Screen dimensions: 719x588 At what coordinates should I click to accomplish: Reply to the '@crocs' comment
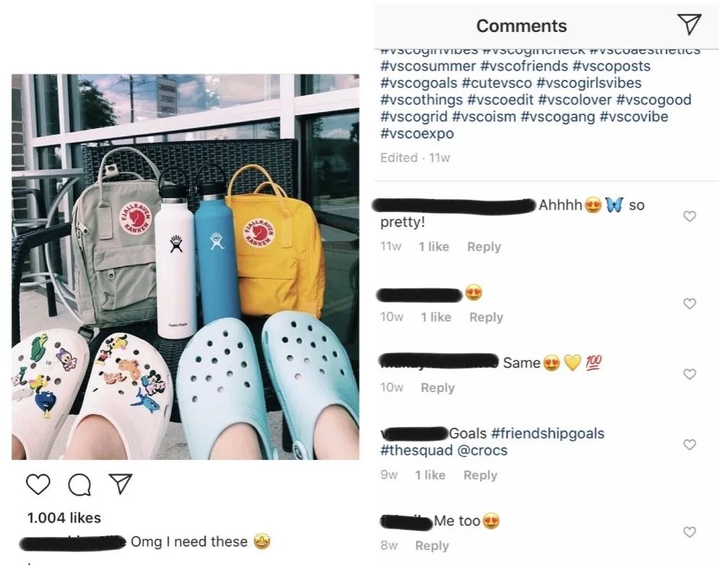480,475
